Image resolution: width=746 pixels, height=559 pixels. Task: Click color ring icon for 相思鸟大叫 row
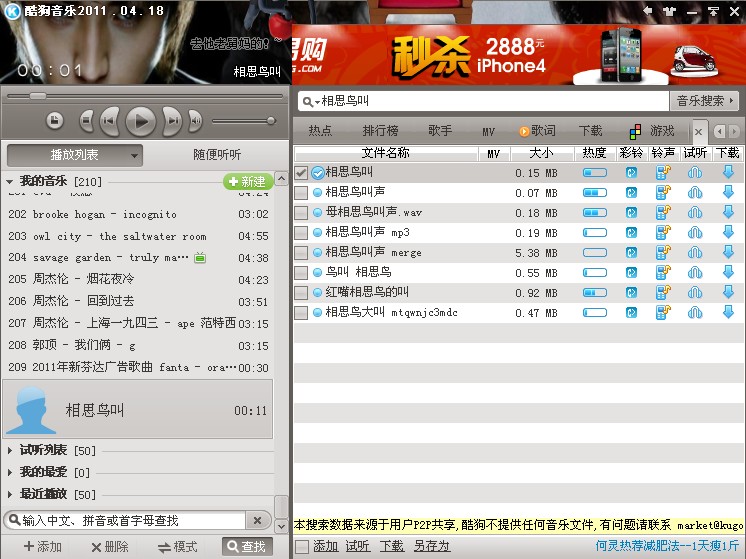[x=631, y=313]
